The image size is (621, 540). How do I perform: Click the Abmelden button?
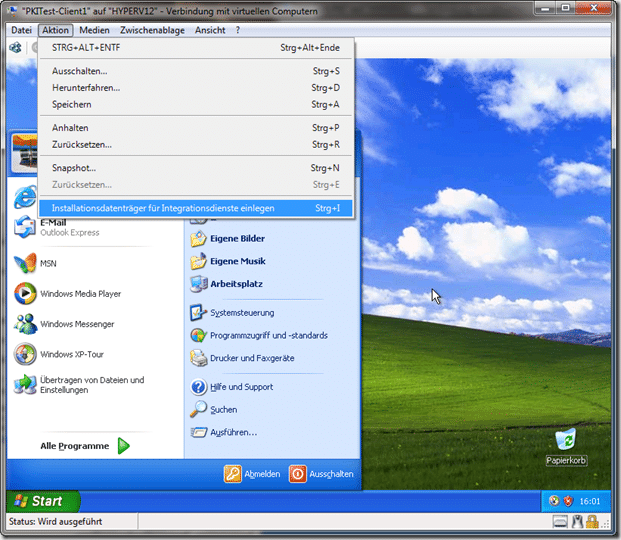coord(252,474)
